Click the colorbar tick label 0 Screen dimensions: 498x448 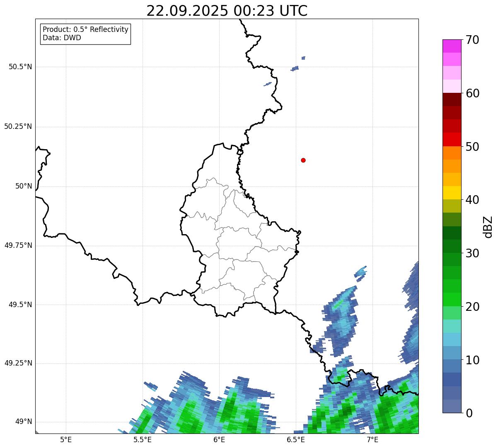coord(469,413)
